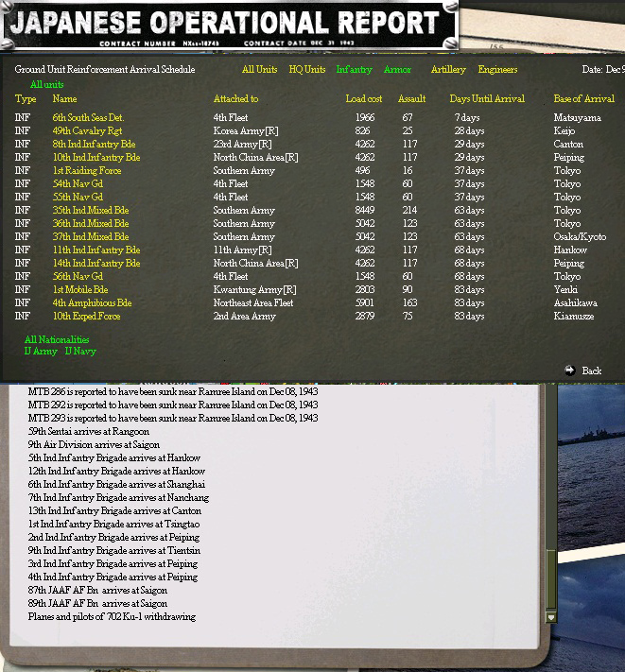Open the 37th Ind Mixed Bde unit

pos(91,236)
